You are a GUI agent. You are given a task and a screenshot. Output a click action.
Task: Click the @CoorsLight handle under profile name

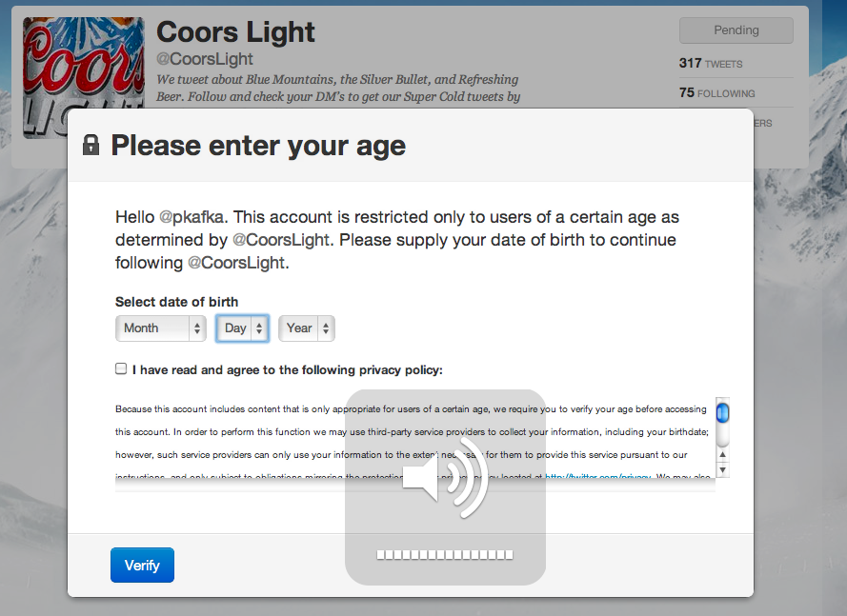click(205, 59)
